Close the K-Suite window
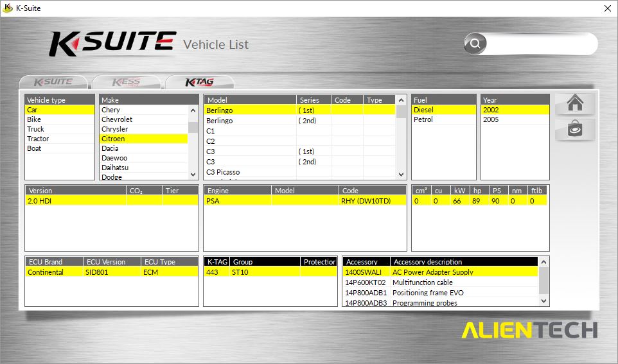This screenshot has width=618, height=364. click(607, 8)
